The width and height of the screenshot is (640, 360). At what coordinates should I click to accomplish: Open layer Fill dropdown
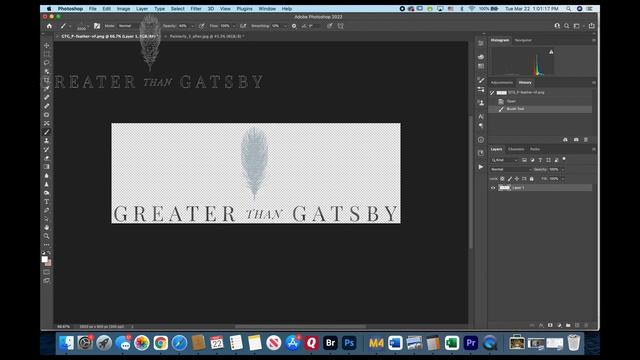562,179
